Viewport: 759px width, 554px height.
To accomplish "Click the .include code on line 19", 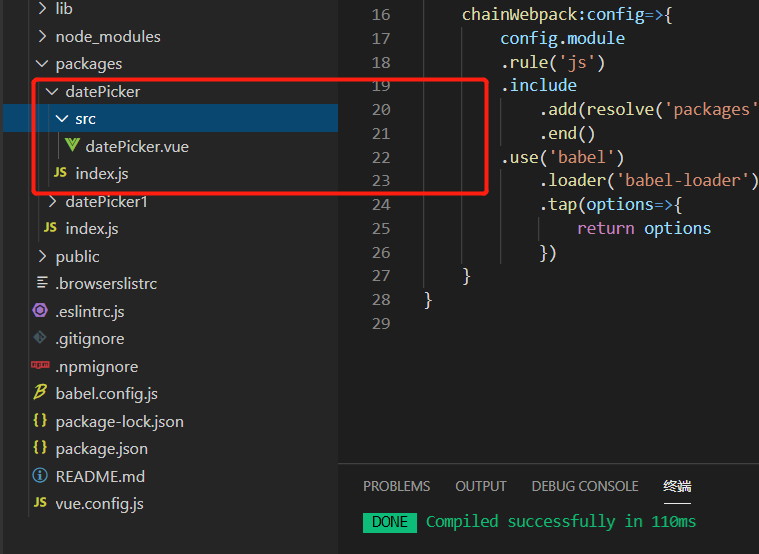I will click(x=539, y=85).
